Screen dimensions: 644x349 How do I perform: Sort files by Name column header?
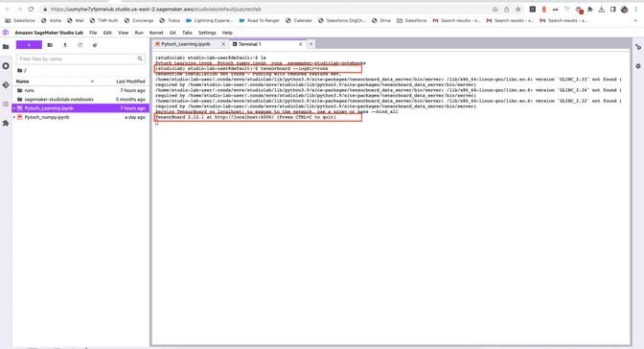[55, 81]
